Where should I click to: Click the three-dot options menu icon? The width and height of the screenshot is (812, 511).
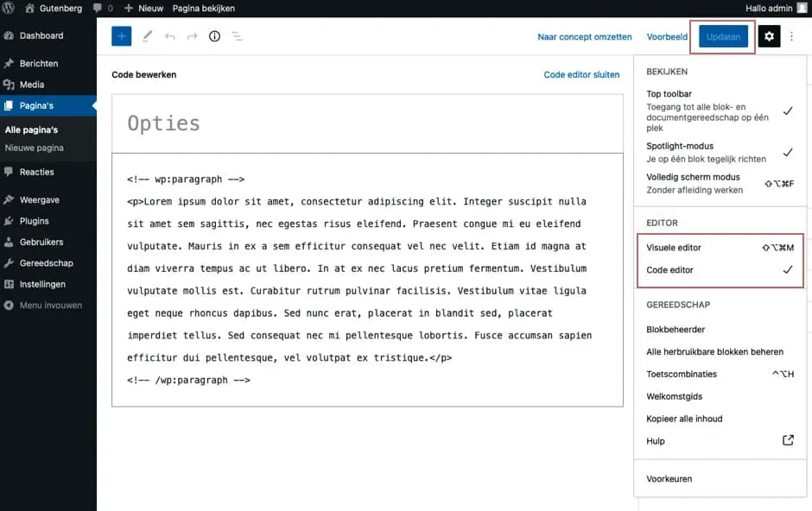pyautogui.click(x=791, y=36)
